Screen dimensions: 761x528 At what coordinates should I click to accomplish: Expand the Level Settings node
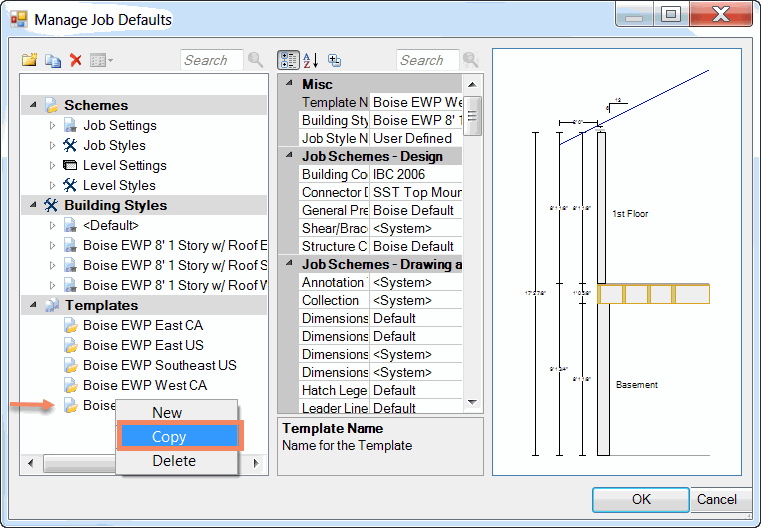52,165
